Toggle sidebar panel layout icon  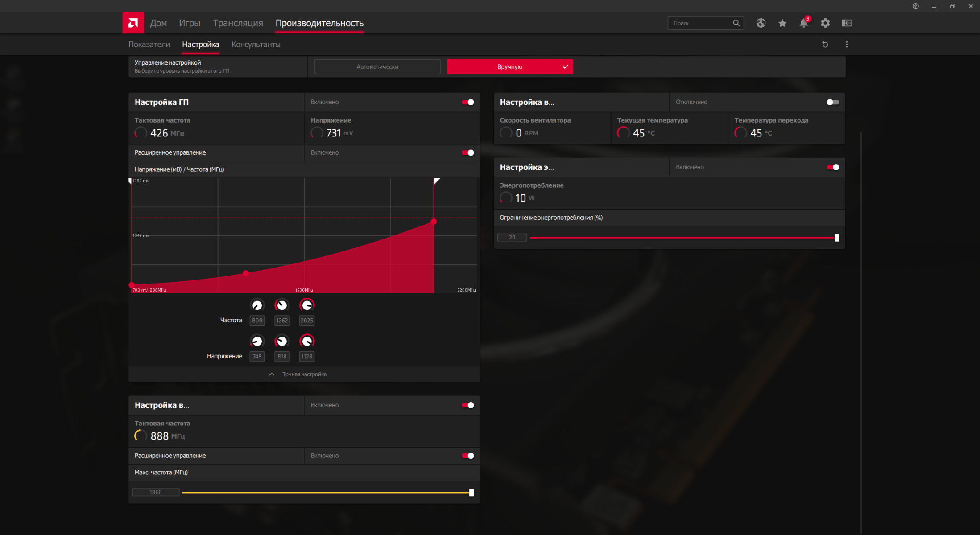[x=847, y=23]
